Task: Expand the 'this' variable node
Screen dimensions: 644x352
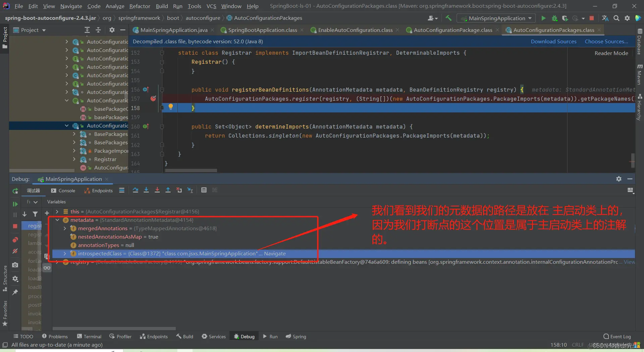Action: pyautogui.click(x=57, y=212)
